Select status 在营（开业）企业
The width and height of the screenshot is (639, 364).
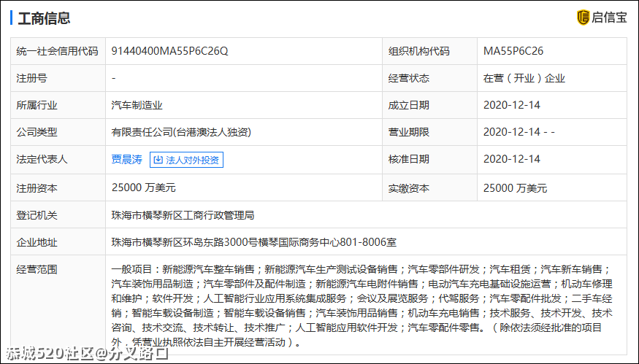point(524,78)
